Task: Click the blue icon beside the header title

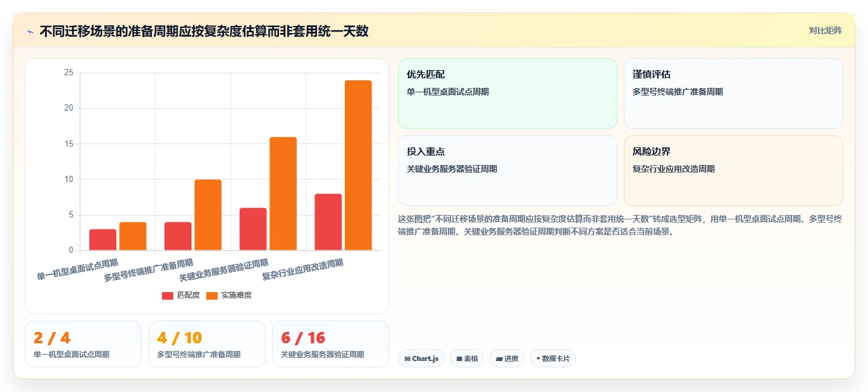Action: click(30, 32)
